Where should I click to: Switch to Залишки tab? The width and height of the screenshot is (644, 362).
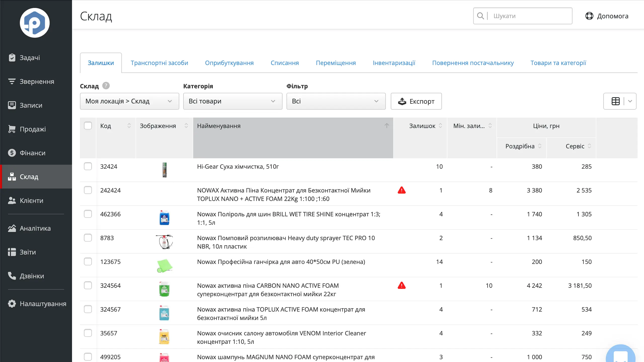(101, 63)
